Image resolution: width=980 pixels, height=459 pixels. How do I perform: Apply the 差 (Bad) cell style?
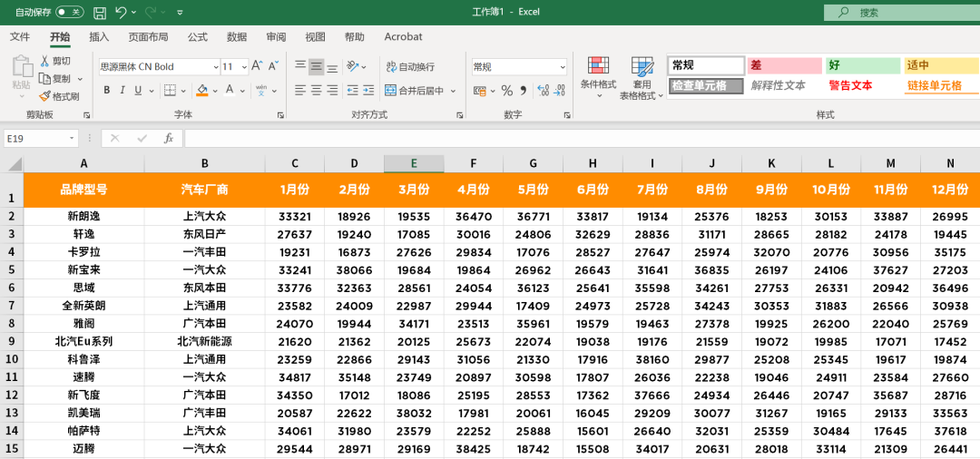pos(784,65)
